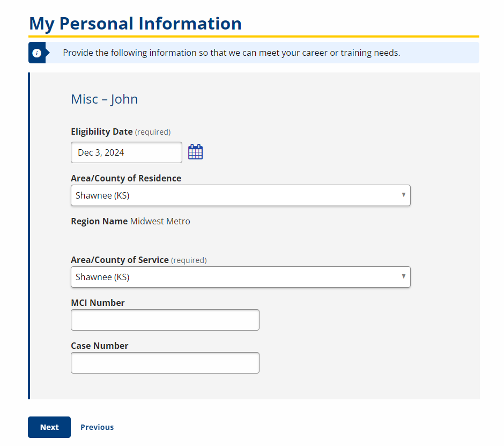Click the Area/County of Service label

(120, 260)
